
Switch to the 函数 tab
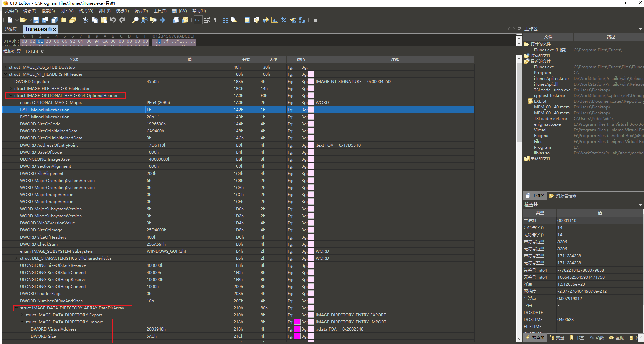click(x=597, y=338)
